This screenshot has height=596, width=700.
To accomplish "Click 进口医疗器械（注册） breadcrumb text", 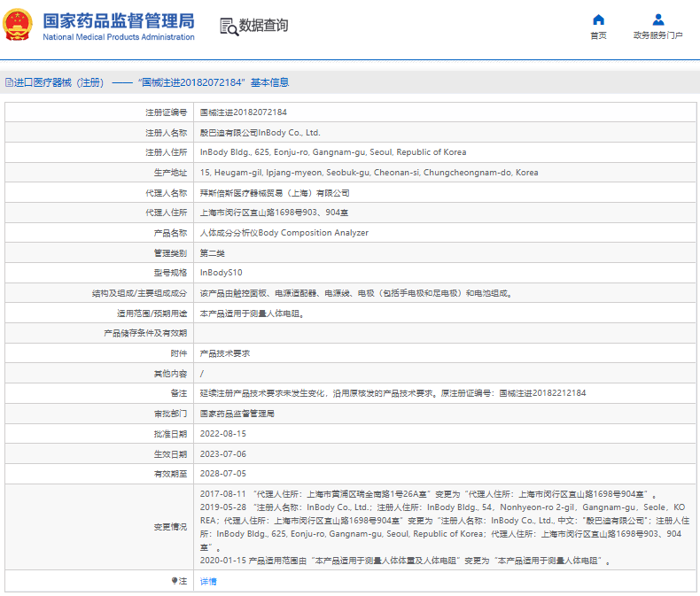I will (x=59, y=82).
